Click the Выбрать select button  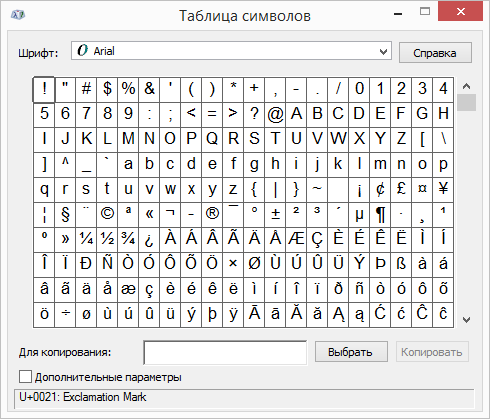[x=351, y=352]
